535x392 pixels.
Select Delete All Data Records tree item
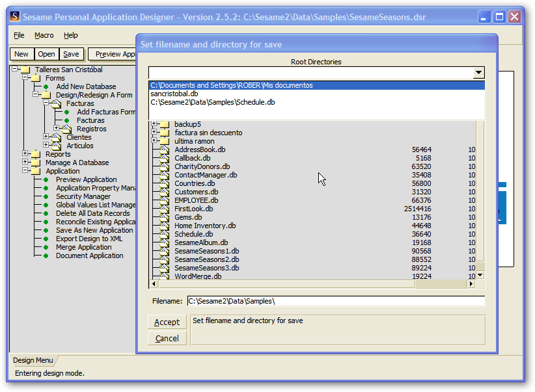93,213
